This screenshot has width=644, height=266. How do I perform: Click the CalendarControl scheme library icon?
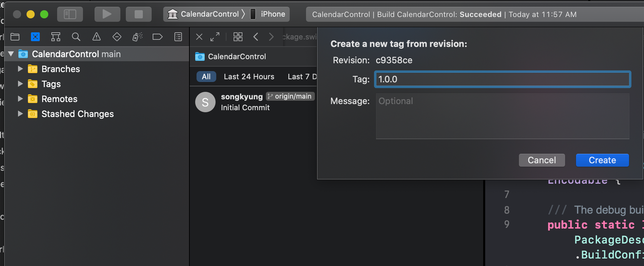(x=173, y=14)
